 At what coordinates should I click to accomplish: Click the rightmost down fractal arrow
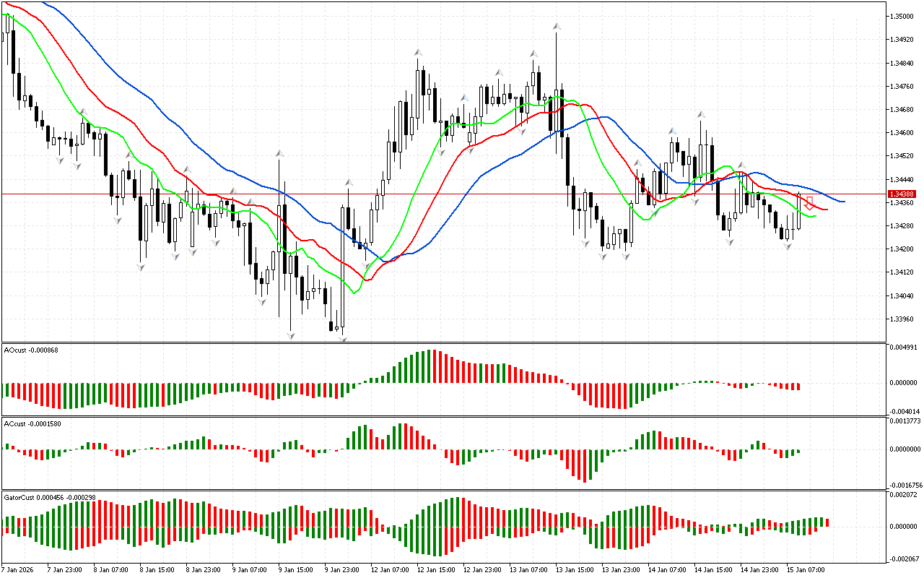788,246
